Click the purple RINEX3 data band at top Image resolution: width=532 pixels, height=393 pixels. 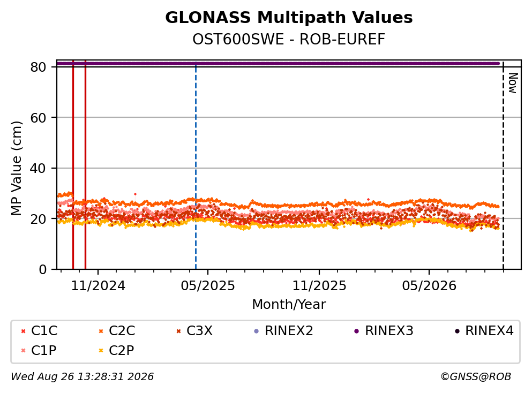pos(278,63)
